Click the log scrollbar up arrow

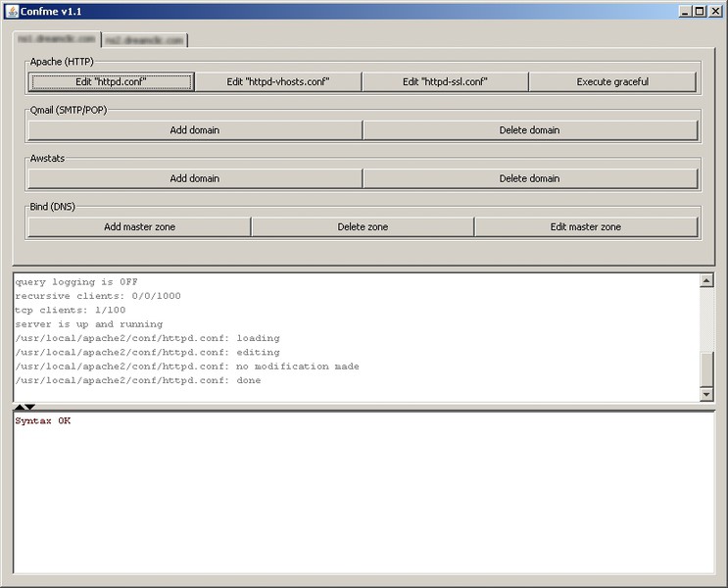pyautogui.click(x=706, y=280)
